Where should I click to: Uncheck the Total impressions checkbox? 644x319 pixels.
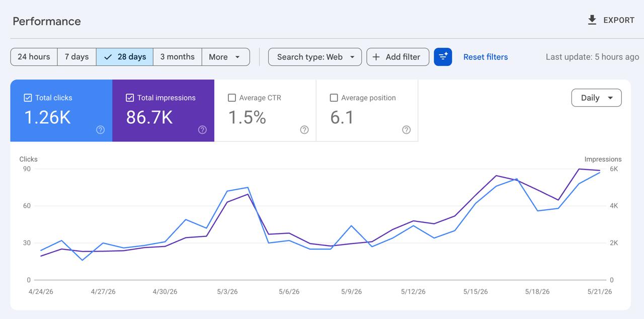[130, 98]
